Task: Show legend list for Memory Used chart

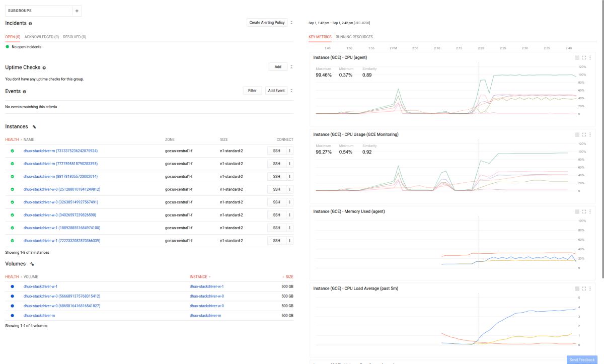Action: tap(577, 211)
